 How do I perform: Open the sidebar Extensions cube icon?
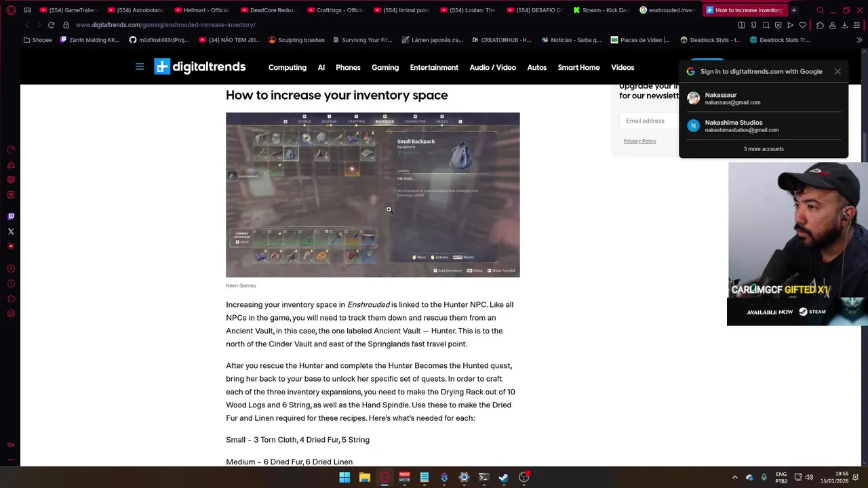point(11,298)
